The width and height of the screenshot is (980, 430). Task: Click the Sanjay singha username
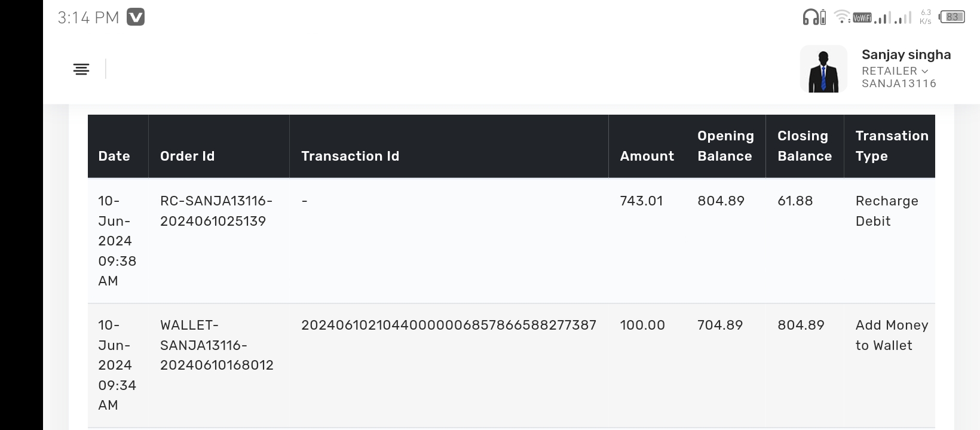[906, 54]
